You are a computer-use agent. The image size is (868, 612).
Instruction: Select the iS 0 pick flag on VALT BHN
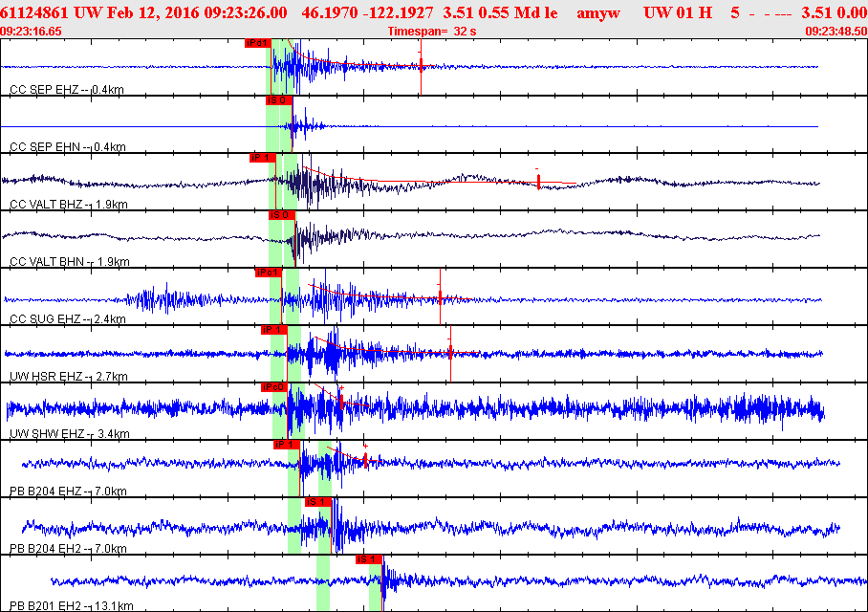(281, 215)
